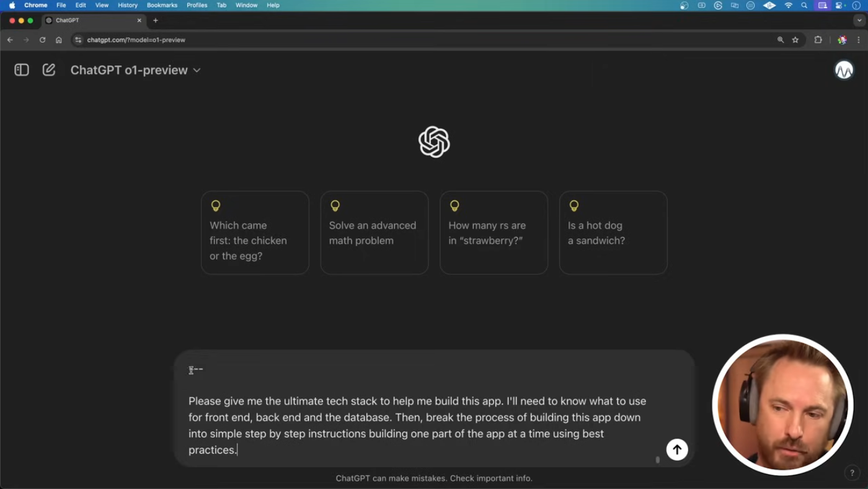868x489 pixels.
Task: Open the help question mark button
Action: [852, 473]
